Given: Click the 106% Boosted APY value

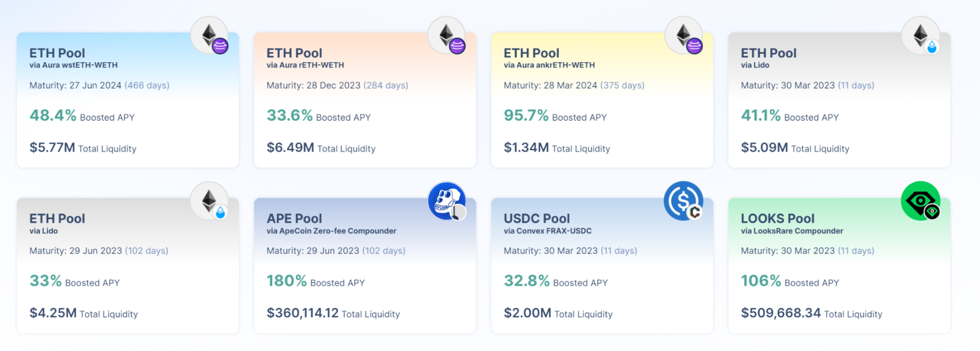Looking at the screenshot, I should (x=761, y=281).
